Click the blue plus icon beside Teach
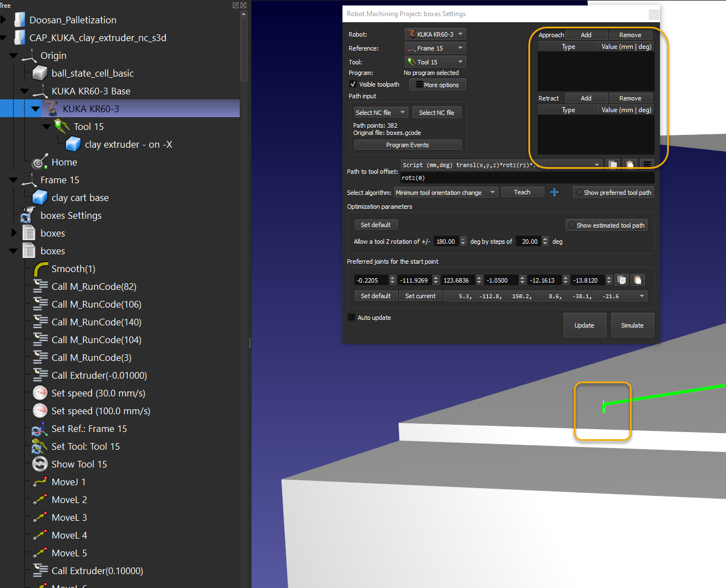 pos(554,192)
